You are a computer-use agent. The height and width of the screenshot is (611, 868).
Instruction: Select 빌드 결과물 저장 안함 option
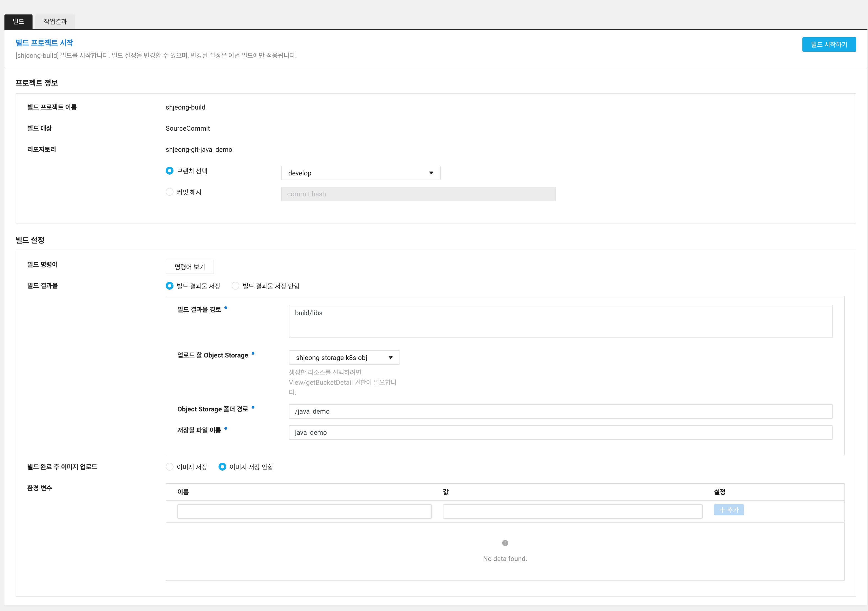[235, 286]
